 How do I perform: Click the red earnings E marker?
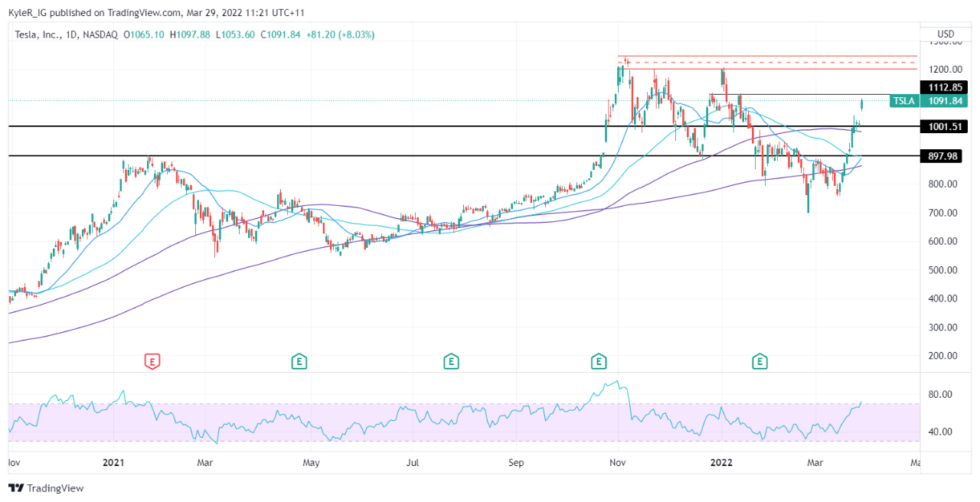tap(152, 361)
